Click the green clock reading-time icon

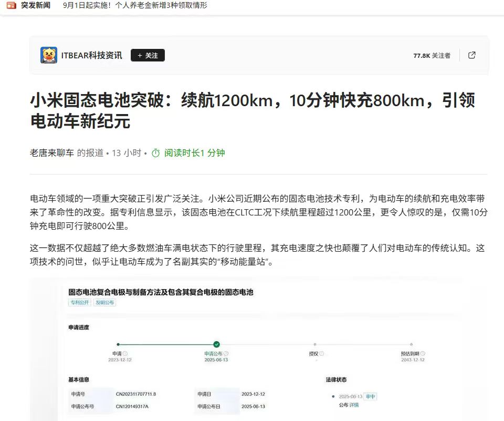click(155, 153)
